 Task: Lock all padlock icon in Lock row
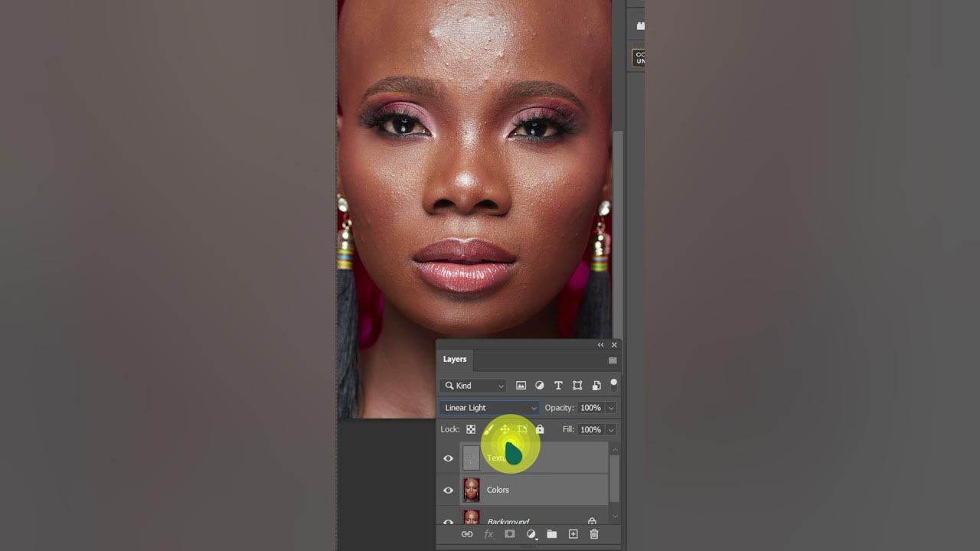coord(540,429)
